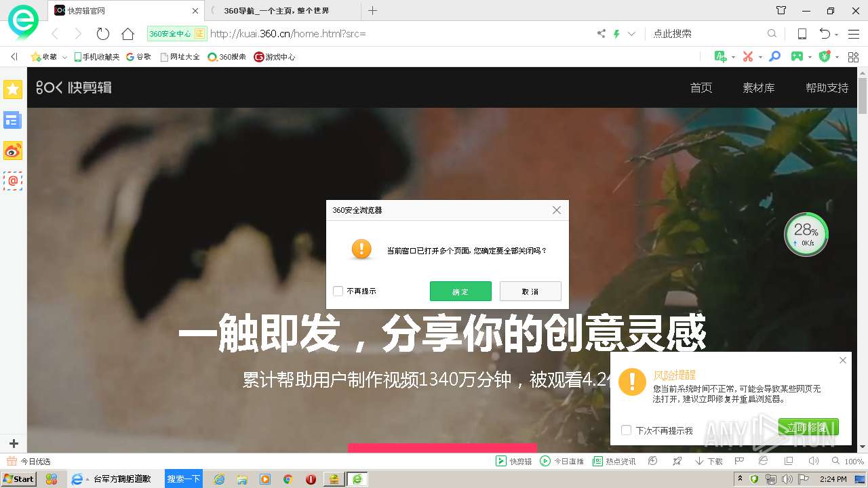Open 今日直播 in the status bar
This screenshot has width=868, height=488.
coord(561,461)
